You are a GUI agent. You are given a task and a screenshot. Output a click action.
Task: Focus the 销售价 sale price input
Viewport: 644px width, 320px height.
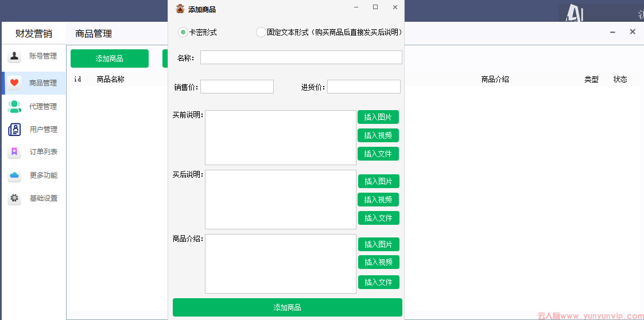tap(236, 87)
